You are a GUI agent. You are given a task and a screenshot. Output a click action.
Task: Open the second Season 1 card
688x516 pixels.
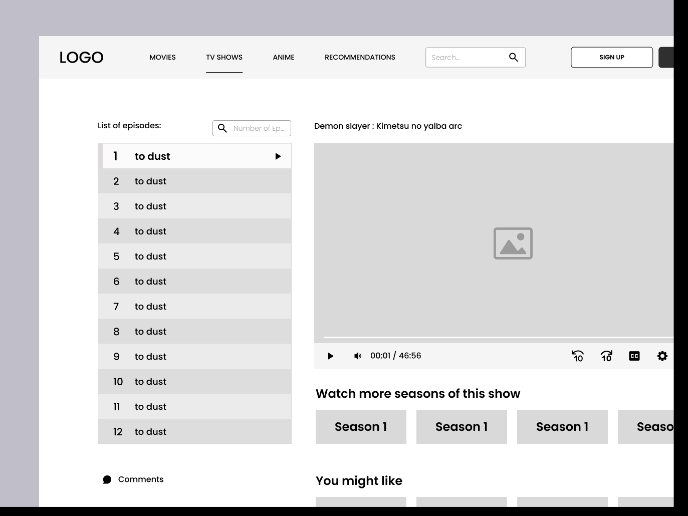tap(462, 427)
